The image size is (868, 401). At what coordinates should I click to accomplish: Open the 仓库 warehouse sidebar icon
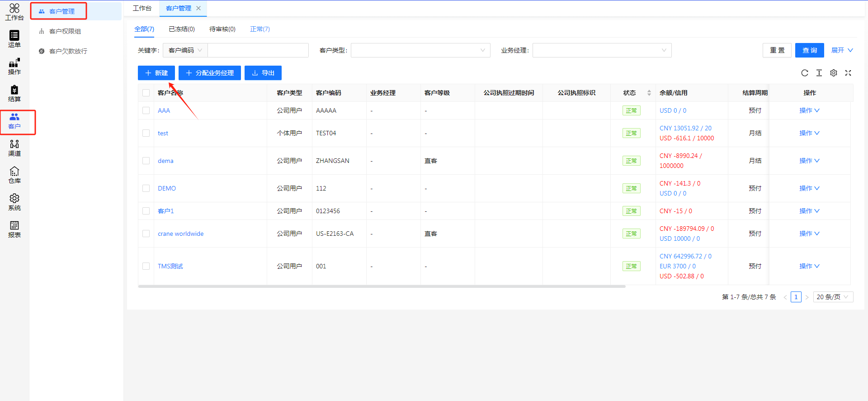tap(14, 175)
